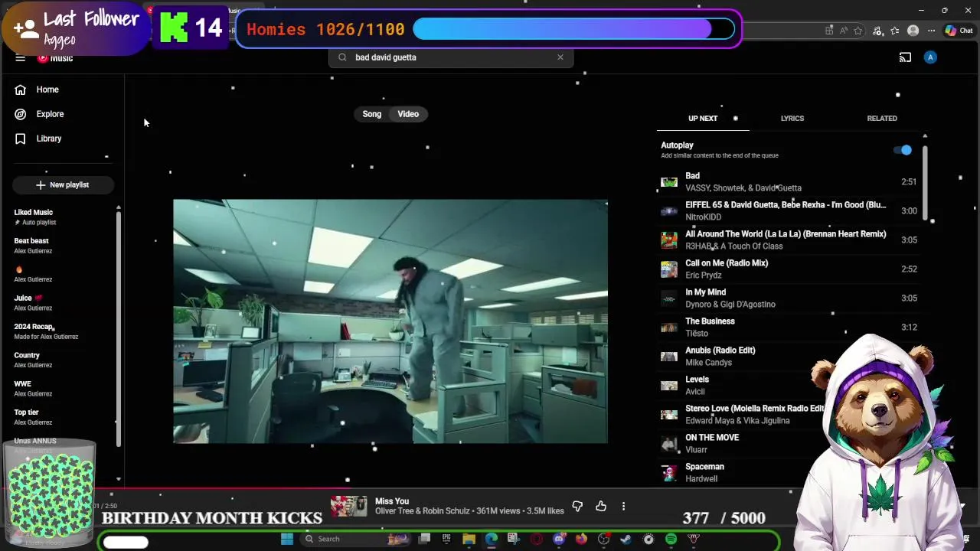Click the 'Miss You' album thumbnail in player bar
The image size is (980, 551).
click(349, 507)
